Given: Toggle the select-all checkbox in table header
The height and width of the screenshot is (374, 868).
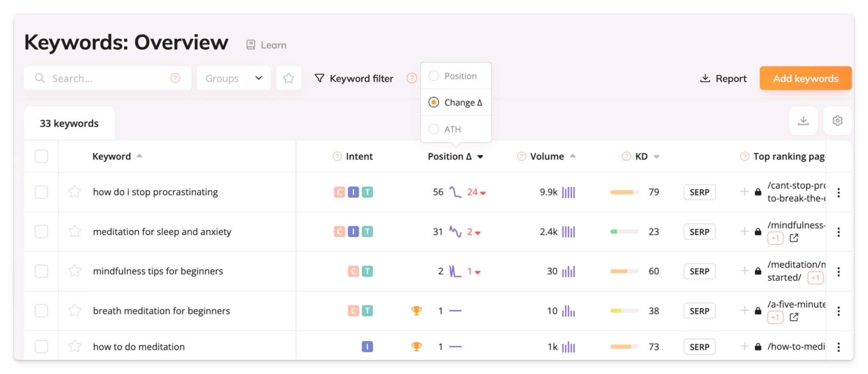Looking at the screenshot, I should pyautogui.click(x=41, y=156).
